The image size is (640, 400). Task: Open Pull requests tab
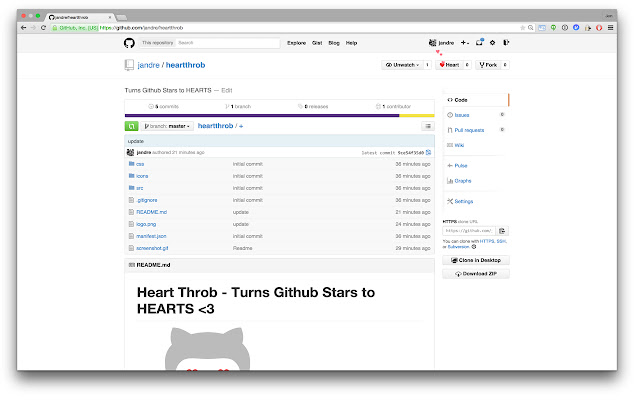469,130
